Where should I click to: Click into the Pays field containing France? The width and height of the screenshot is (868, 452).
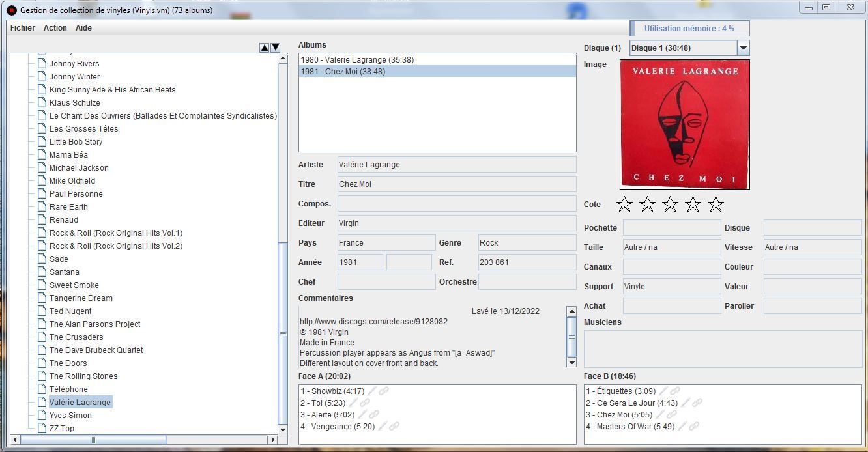(386, 243)
